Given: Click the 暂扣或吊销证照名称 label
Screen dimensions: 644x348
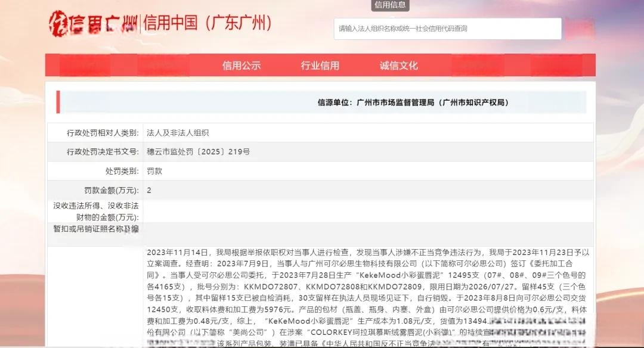Looking at the screenshot, I should click(95, 229).
